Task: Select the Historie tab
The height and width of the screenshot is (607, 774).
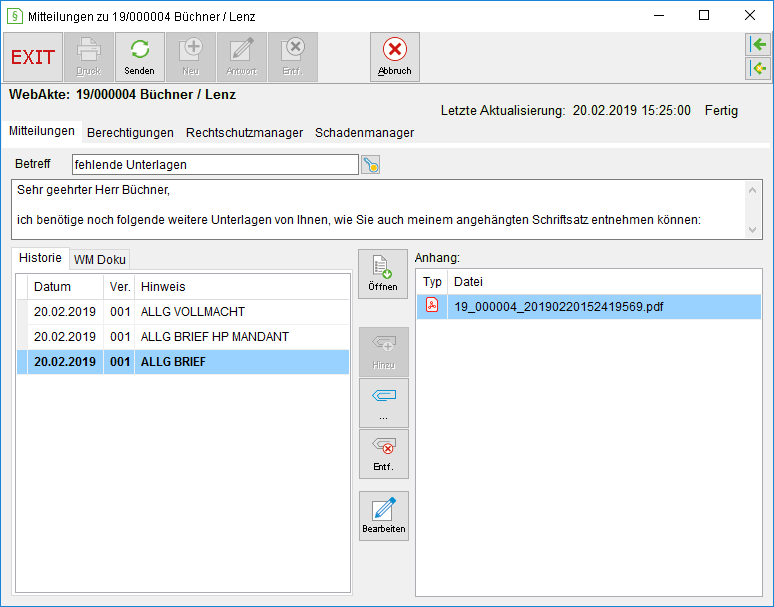Action: [x=40, y=258]
